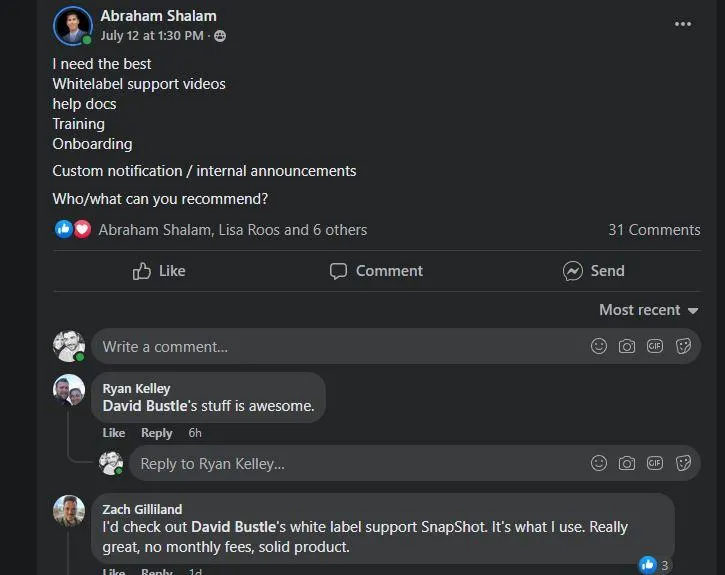Toggle Like on Ryan Kelley's comment
Viewport: 725px width, 575px height.
(114, 433)
